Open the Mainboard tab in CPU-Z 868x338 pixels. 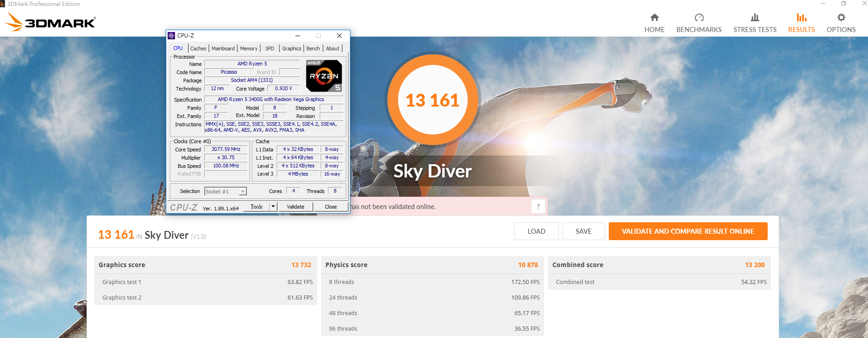(x=223, y=48)
